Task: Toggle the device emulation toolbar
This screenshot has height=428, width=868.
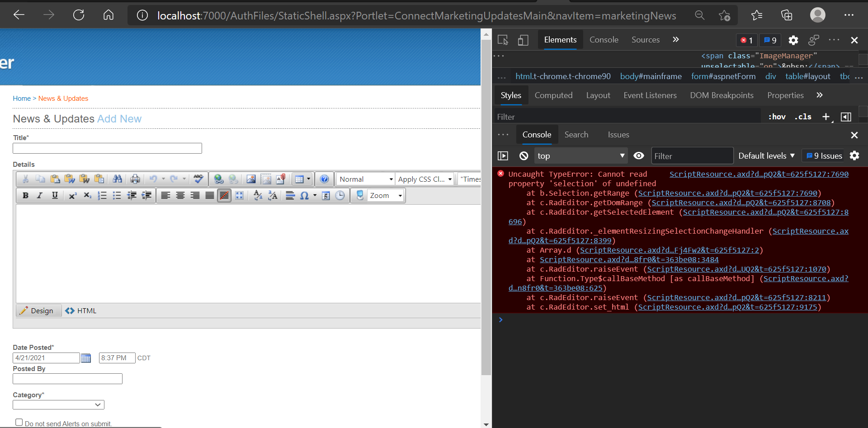Action: 523,40
